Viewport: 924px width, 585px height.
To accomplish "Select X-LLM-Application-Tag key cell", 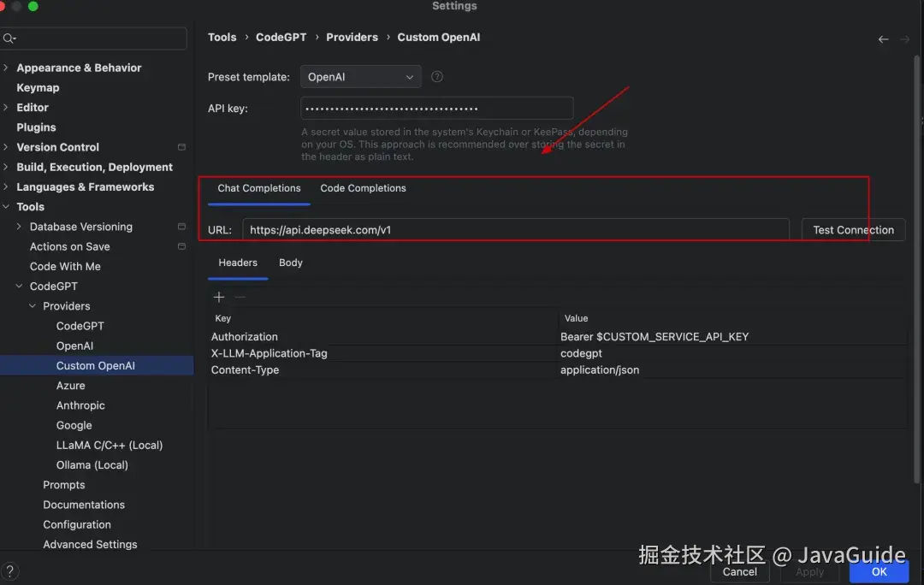I will click(x=383, y=353).
